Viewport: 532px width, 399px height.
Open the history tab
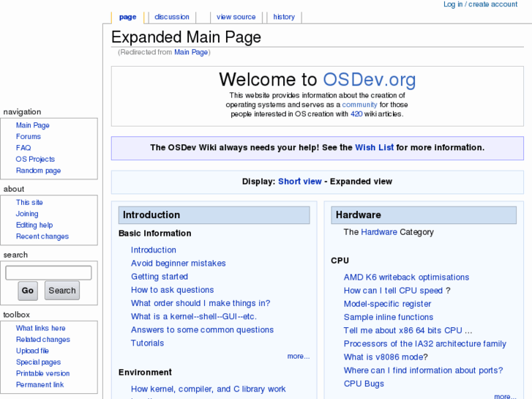tap(284, 17)
